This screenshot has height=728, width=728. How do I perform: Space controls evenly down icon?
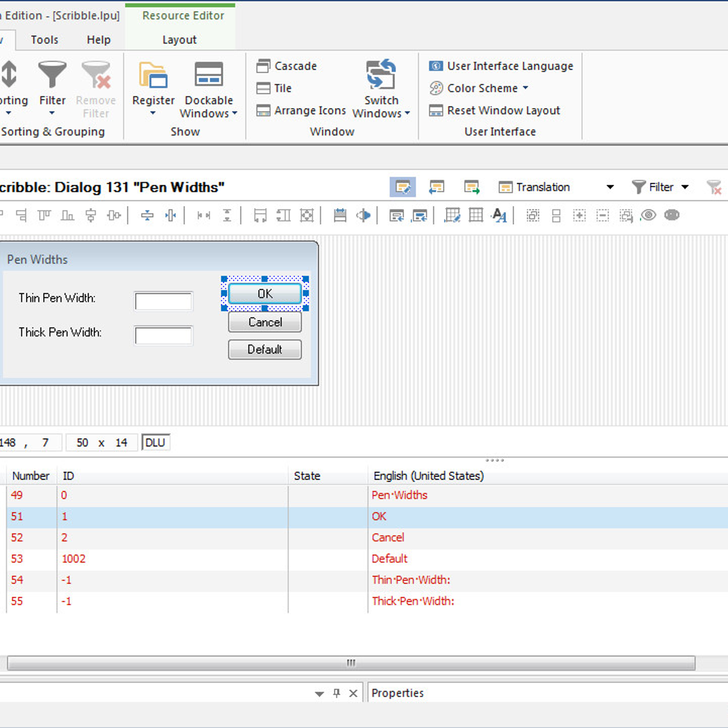[227, 215]
